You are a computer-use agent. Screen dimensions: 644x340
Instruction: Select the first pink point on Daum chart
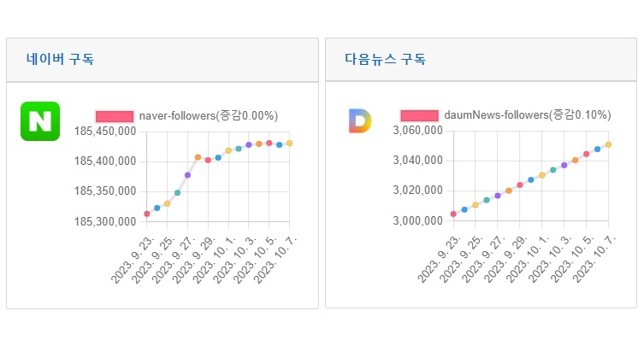[x=453, y=214]
